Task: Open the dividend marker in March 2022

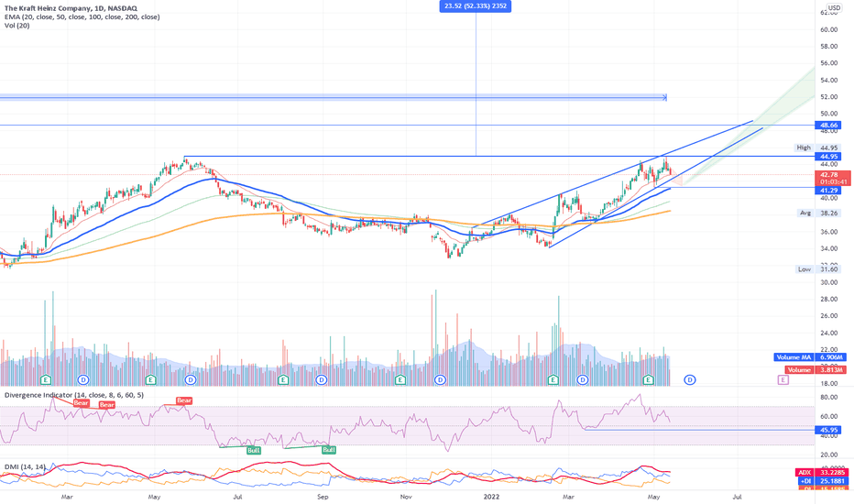Action: pyautogui.click(x=584, y=379)
